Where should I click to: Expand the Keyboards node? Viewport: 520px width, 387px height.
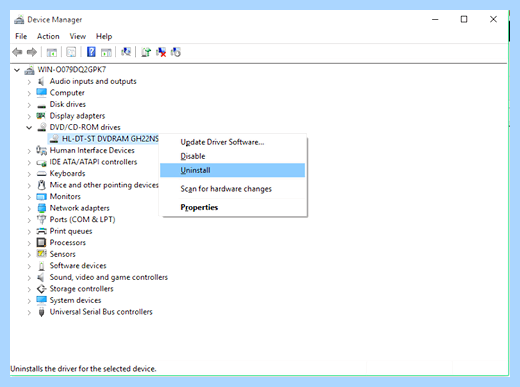coord(29,174)
